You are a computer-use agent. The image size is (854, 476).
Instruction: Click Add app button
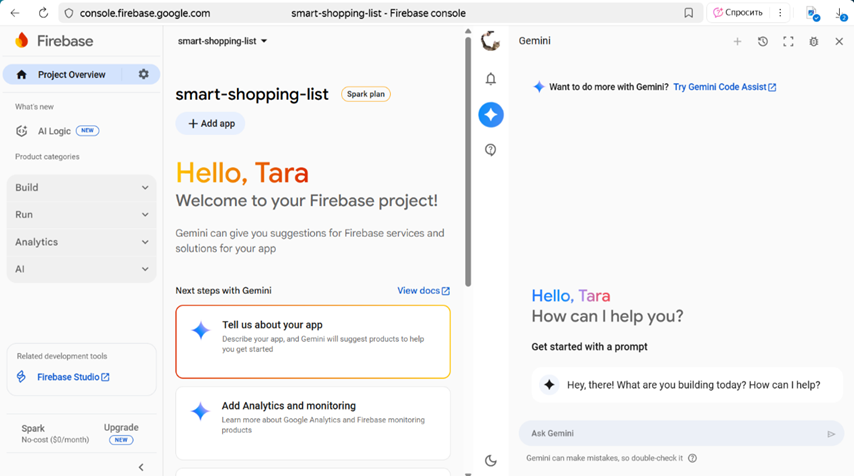click(x=210, y=124)
